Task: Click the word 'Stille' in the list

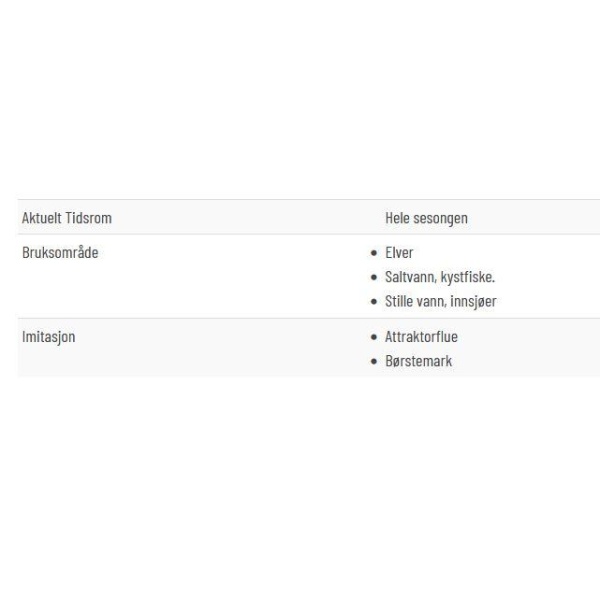Action: (398, 301)
